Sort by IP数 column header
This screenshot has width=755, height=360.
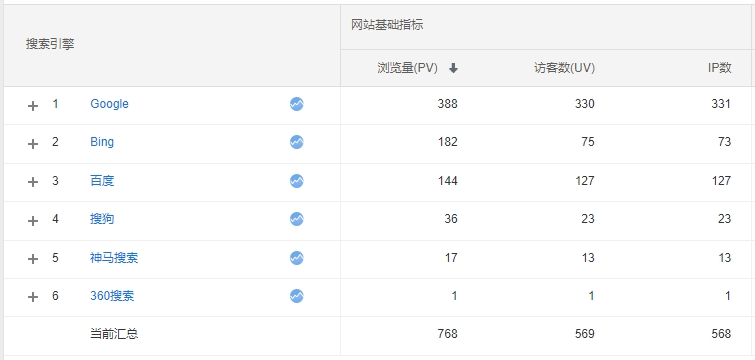[720, 68]
